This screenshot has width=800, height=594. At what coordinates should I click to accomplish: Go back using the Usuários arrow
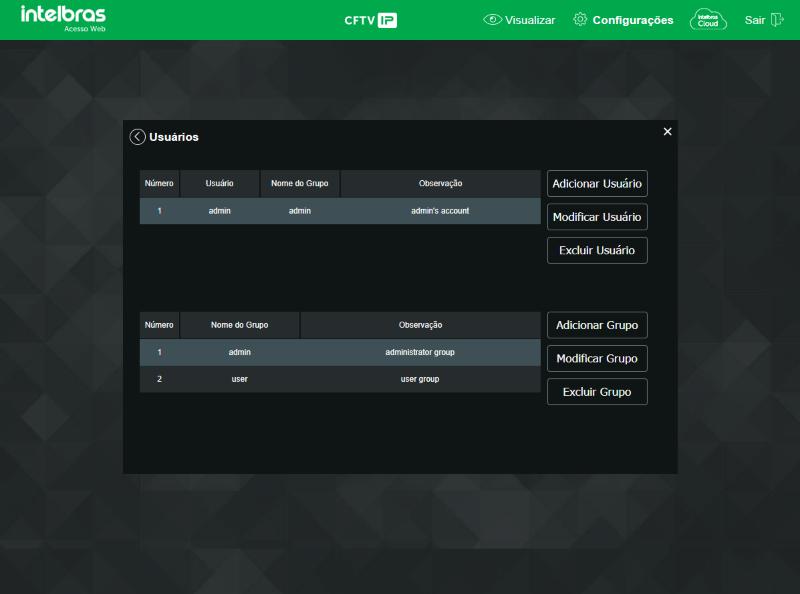point(137,137)
